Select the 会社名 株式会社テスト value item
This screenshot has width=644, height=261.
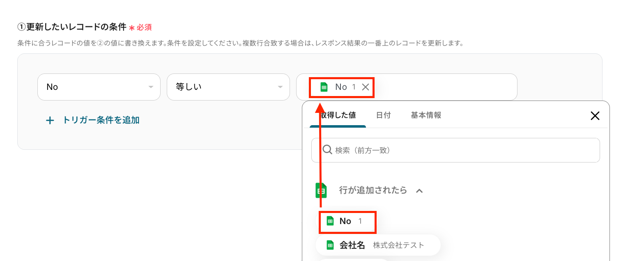378,245
